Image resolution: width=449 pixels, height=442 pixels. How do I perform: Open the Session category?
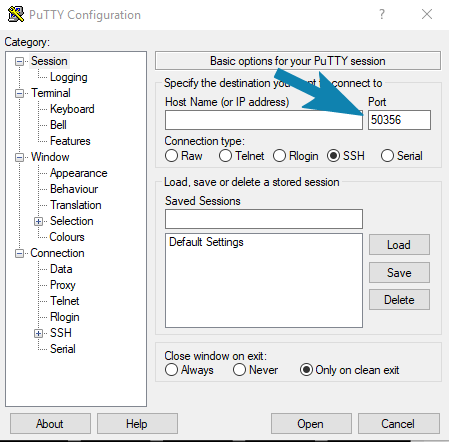pos(49,61)
